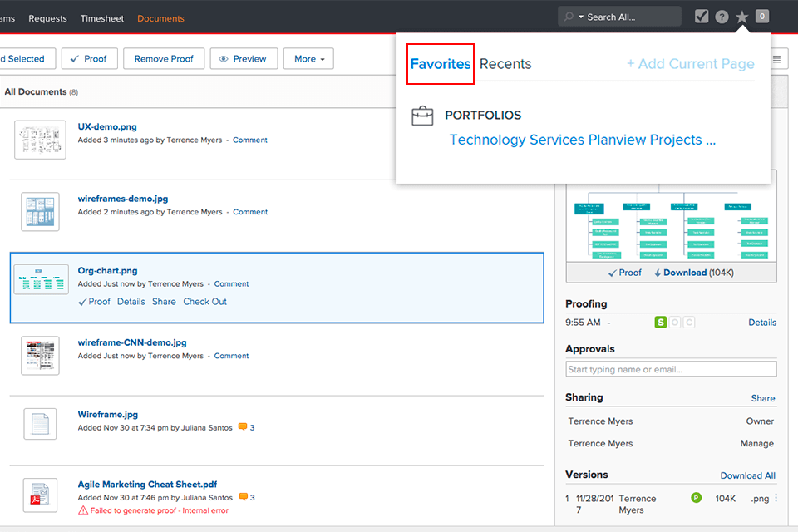Click the red warning triangle error icon
This screenshot has height=532, width=798.
pos(83,510)
